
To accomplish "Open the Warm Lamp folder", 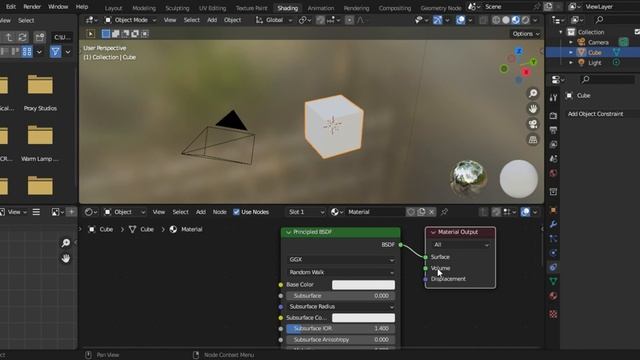I will [x=40, y=143].
